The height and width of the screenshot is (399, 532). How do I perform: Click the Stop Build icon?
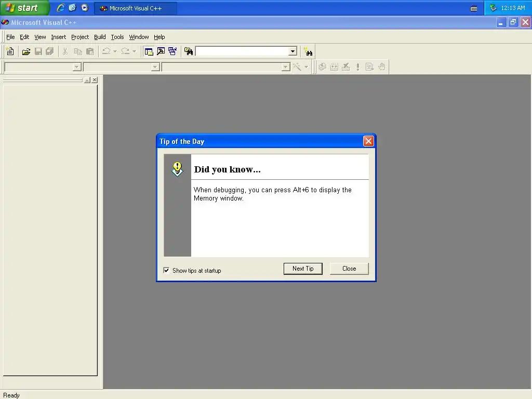(345, 67)
